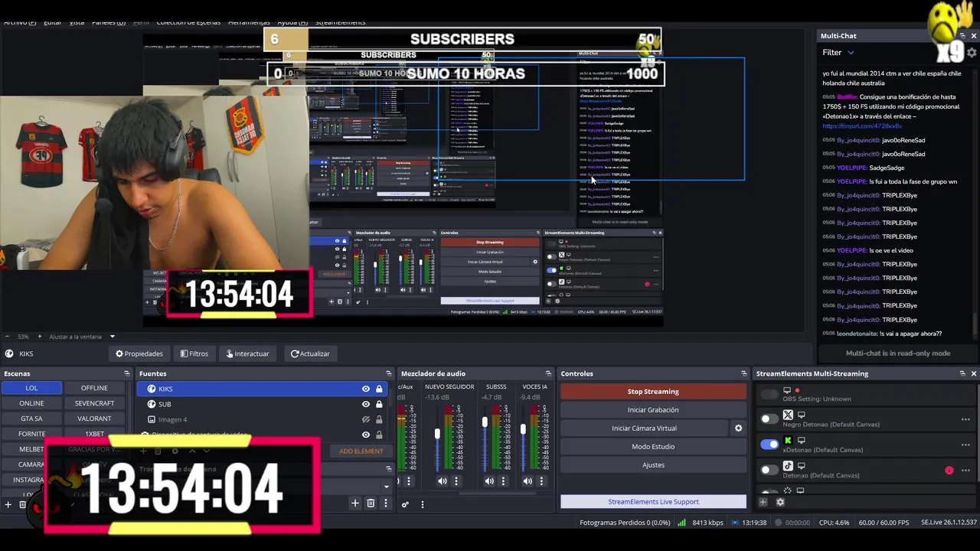
Task: Open Herramientas menu
Action: point(249,22)
